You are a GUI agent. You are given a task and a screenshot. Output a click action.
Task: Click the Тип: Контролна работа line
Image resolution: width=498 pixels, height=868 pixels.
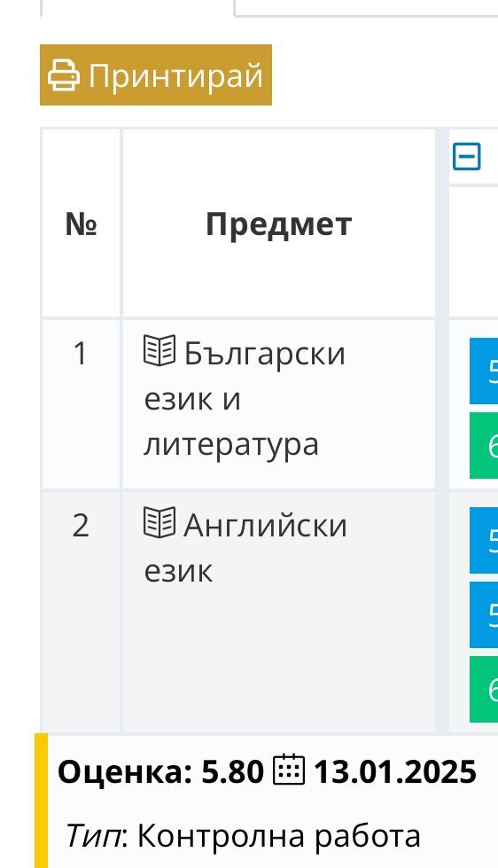(244, 835)
